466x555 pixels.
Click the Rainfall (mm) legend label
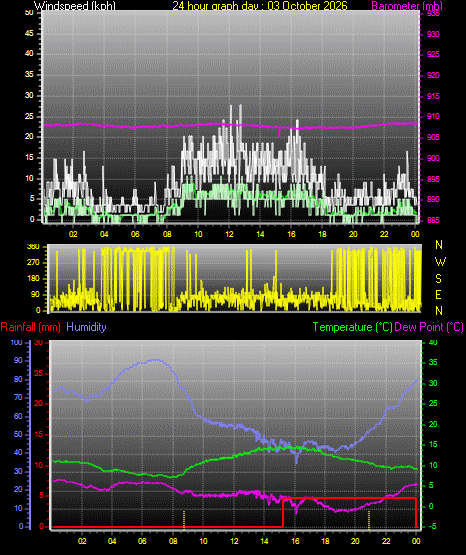coord(30,327)
